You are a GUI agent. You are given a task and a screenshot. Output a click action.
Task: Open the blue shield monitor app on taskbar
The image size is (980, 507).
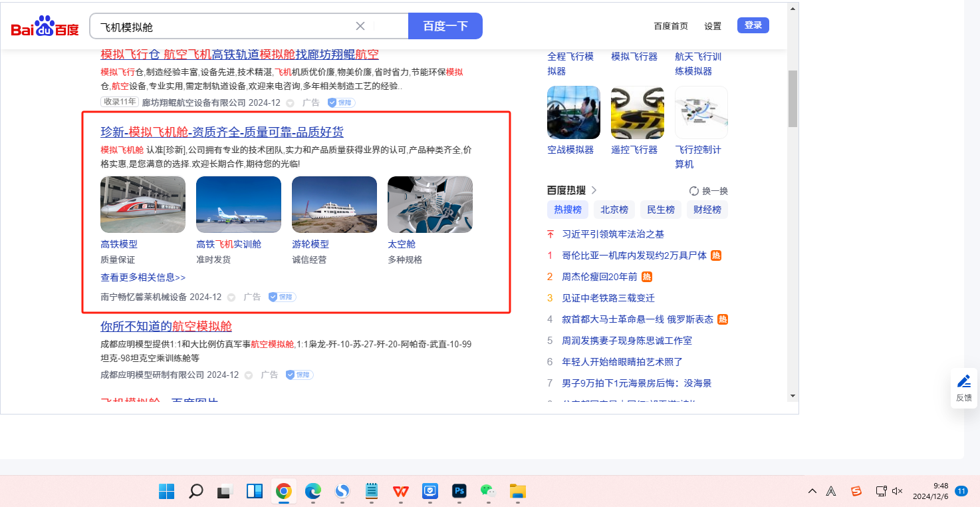pos(430,492)
